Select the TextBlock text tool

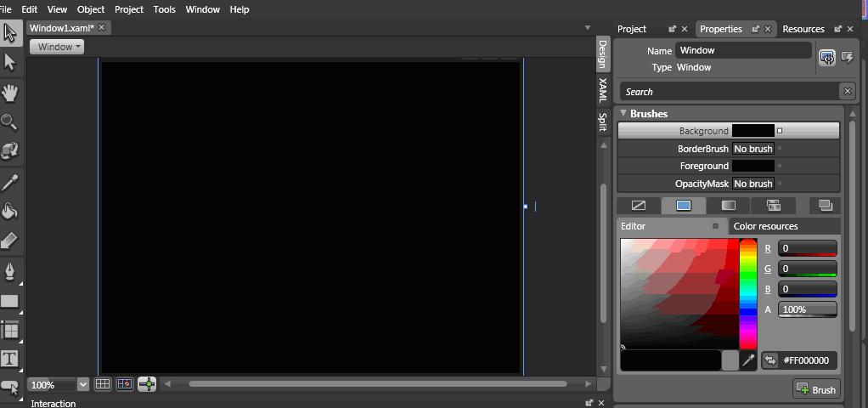pyautogui.click(x=10, y=360)
